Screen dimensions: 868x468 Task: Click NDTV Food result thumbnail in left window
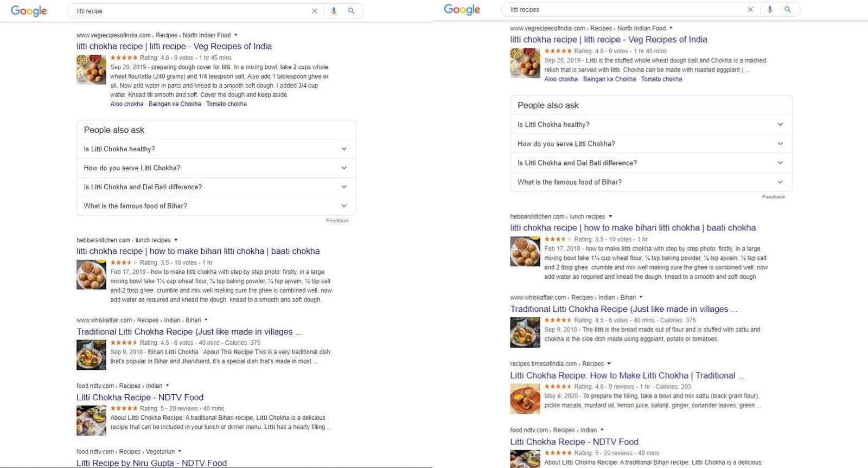[x=91, y=420]
